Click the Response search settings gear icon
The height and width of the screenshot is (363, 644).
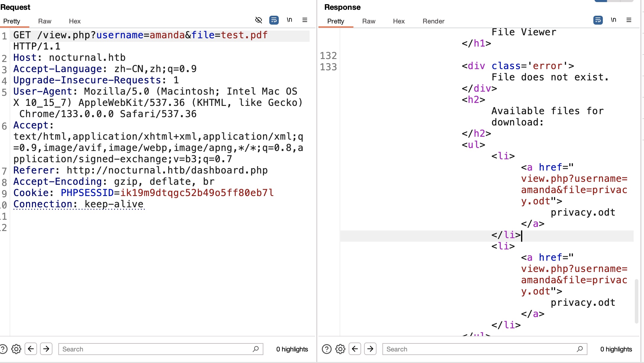[x=340, y=349]
